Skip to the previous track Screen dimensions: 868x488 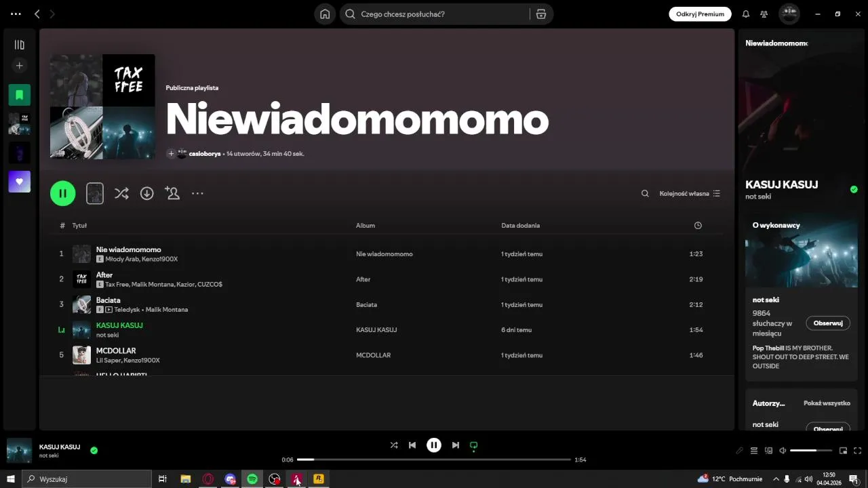point(412,445)
